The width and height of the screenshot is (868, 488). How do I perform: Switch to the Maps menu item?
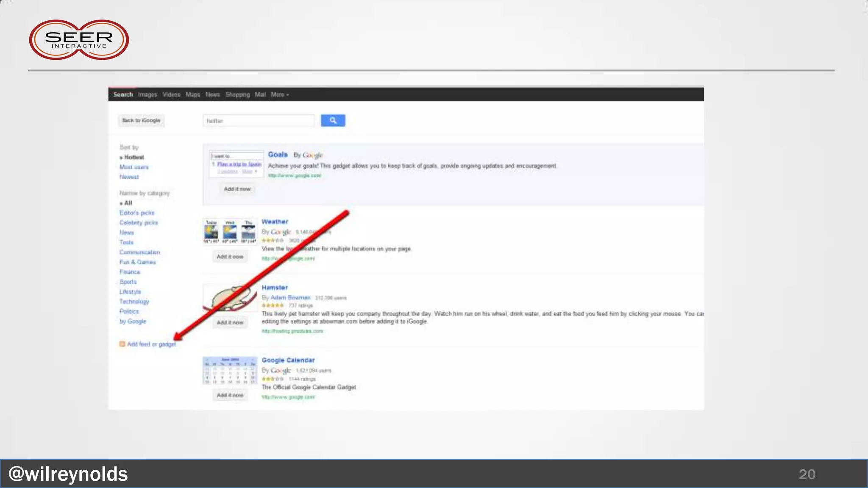(193, 94)
